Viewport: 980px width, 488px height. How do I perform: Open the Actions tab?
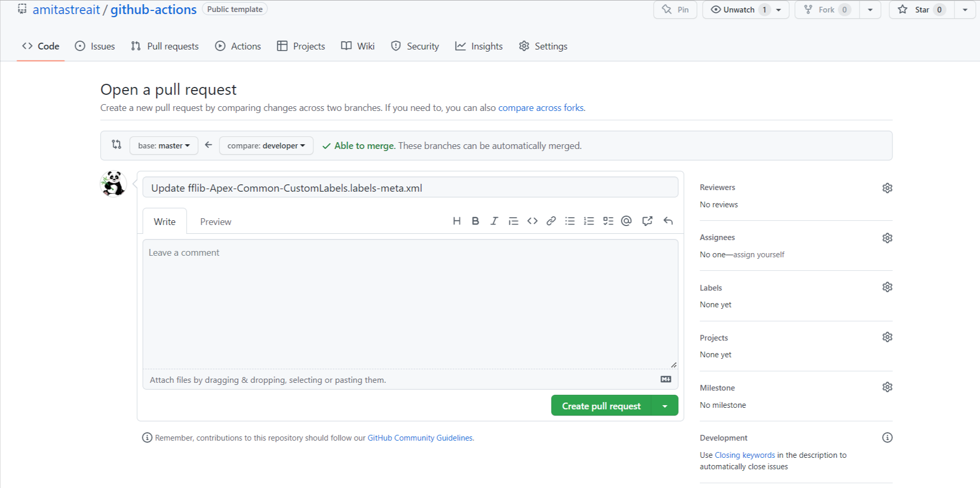click(238, 46)
